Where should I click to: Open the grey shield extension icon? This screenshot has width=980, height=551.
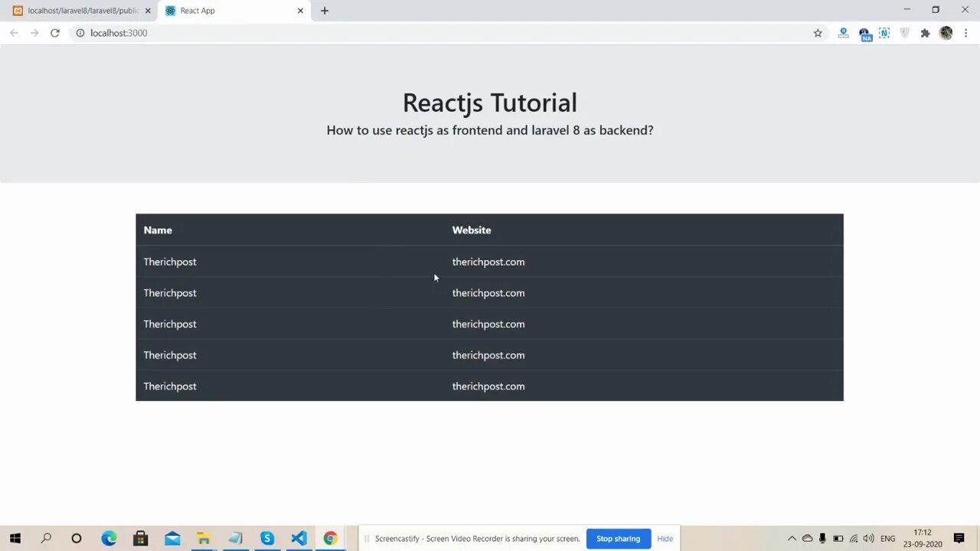904,33
